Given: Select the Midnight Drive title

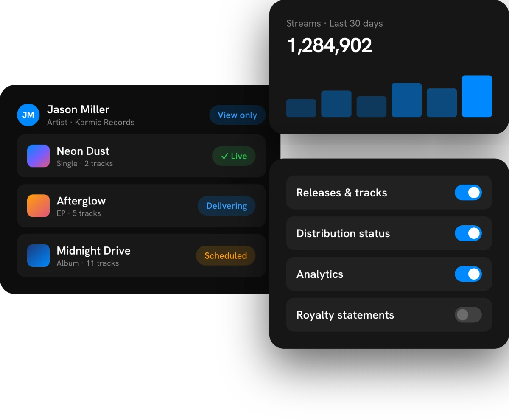Looking at the screenshot, I should click(x=94, y=251).
